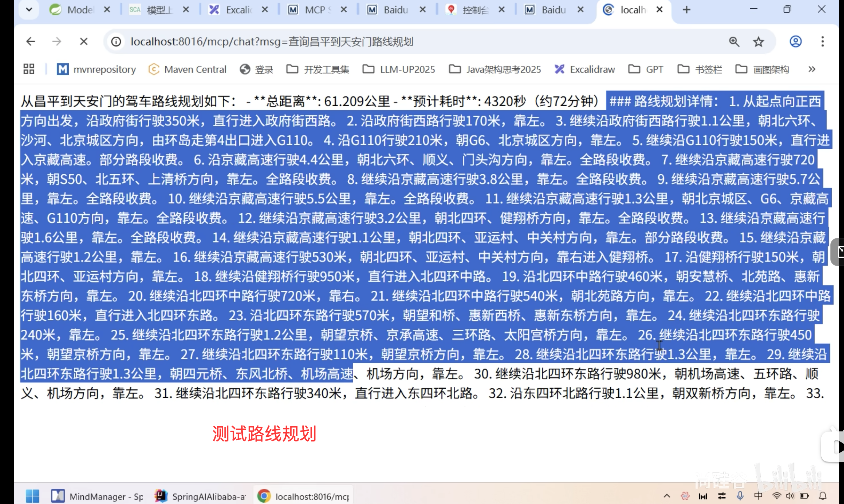
Task: Click the browser back button
Action: [31, 41]
